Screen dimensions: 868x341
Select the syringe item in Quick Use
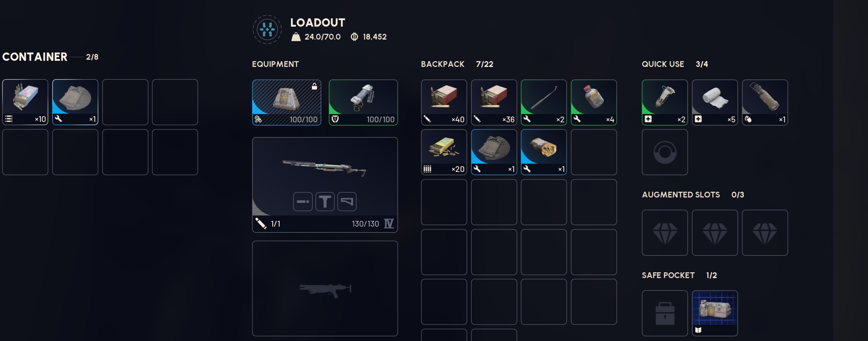pyautogui.click(x=665, y=103)
